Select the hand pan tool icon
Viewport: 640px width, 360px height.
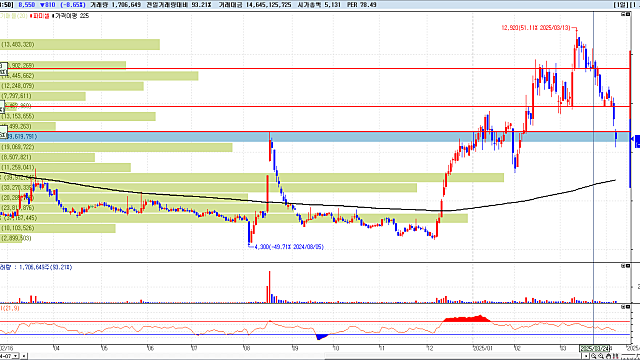point(608,356)
